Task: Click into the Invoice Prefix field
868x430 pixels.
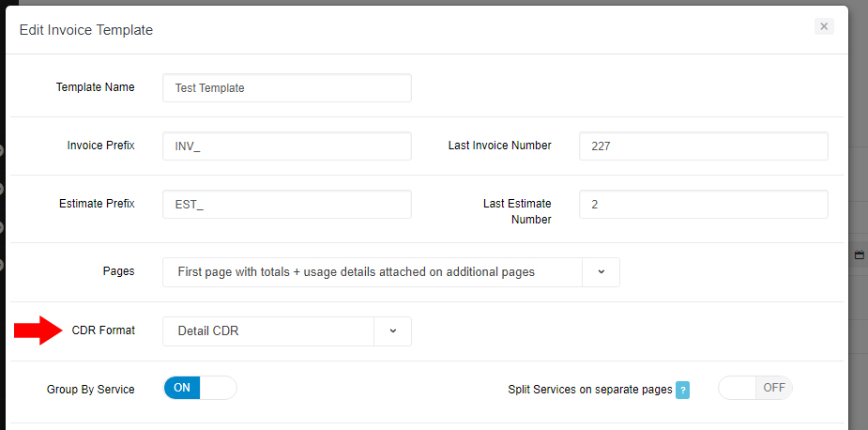Action: point(286,146)
